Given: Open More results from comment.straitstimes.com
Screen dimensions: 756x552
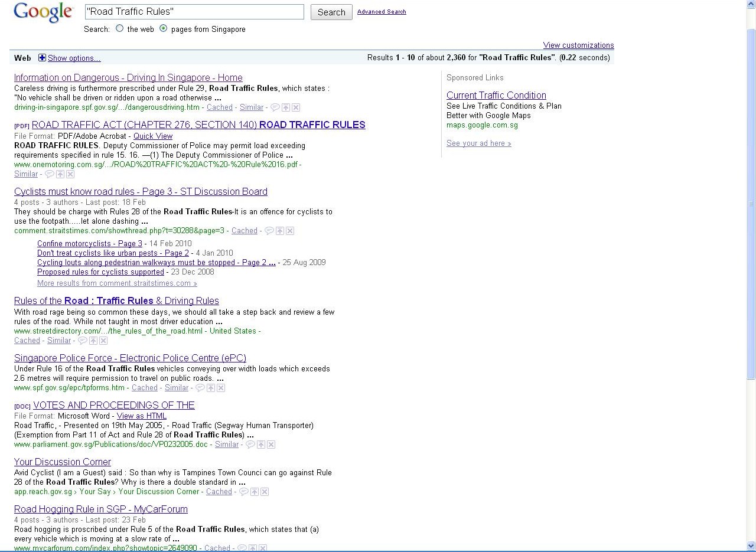Looking at the screenshot, I should click(117, 283).
